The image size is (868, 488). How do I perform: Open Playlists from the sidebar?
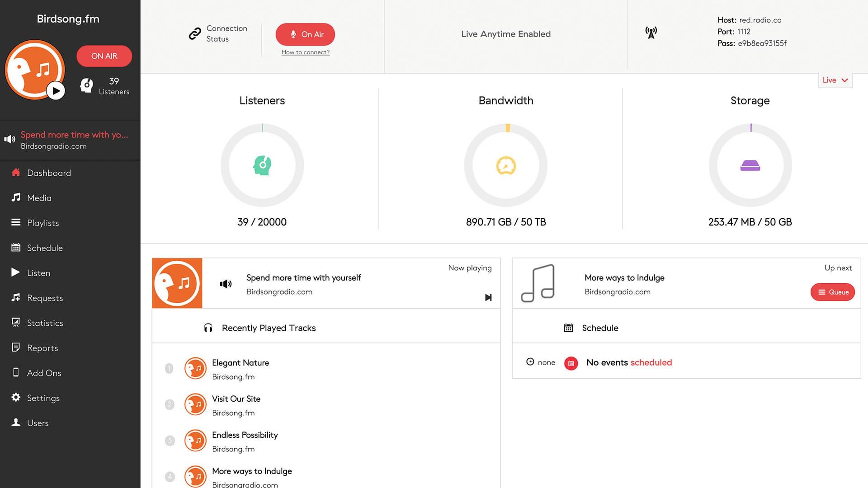pyautogui.click(x=42, y=223)
